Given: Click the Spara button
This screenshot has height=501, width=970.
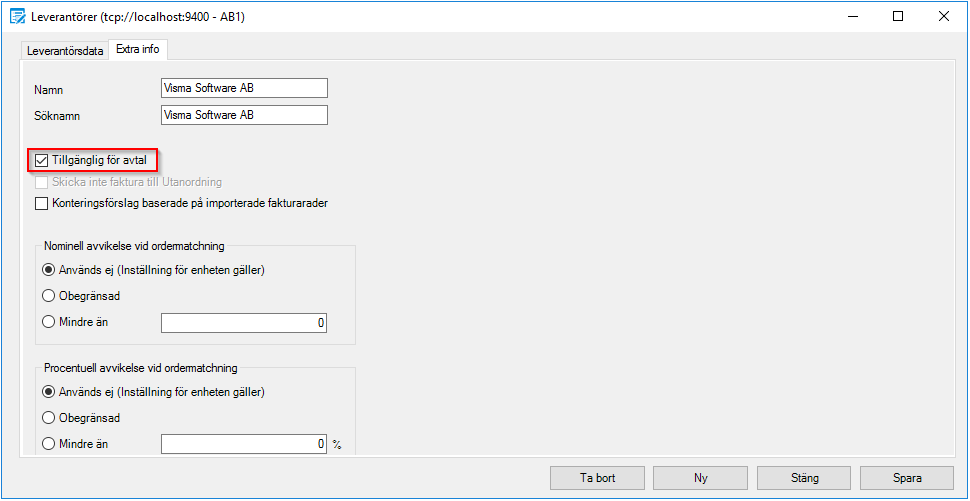Looking at the screenshot, I should point(907,477).
